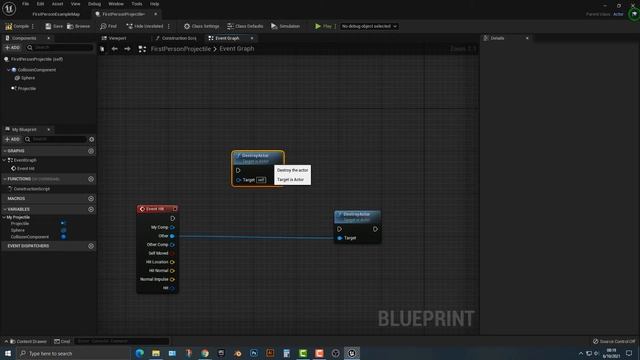Close the FirstPersonProjectile tab
Image resolution: width=640 pixels, height=360 pixels.
[x=156, y=14]
